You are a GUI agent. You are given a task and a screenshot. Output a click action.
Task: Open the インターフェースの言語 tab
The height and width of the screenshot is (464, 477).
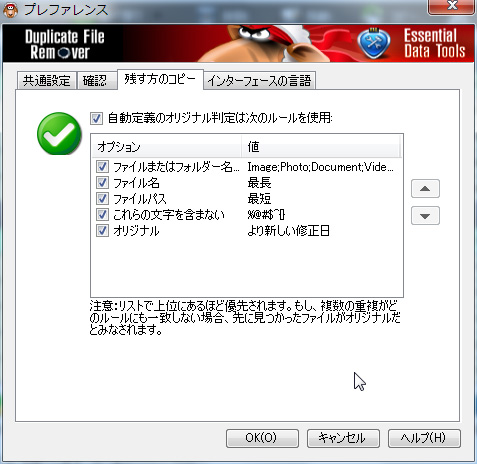(x=259, y=81)
